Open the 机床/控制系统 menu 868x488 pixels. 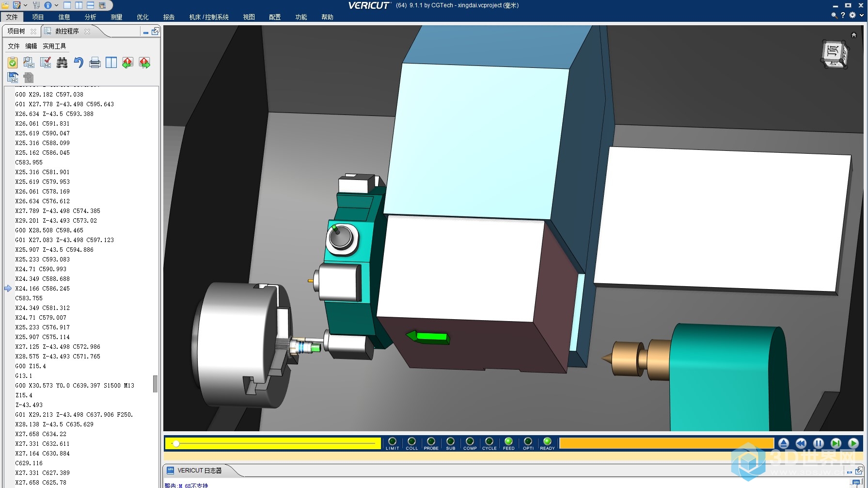coord(209,17)
